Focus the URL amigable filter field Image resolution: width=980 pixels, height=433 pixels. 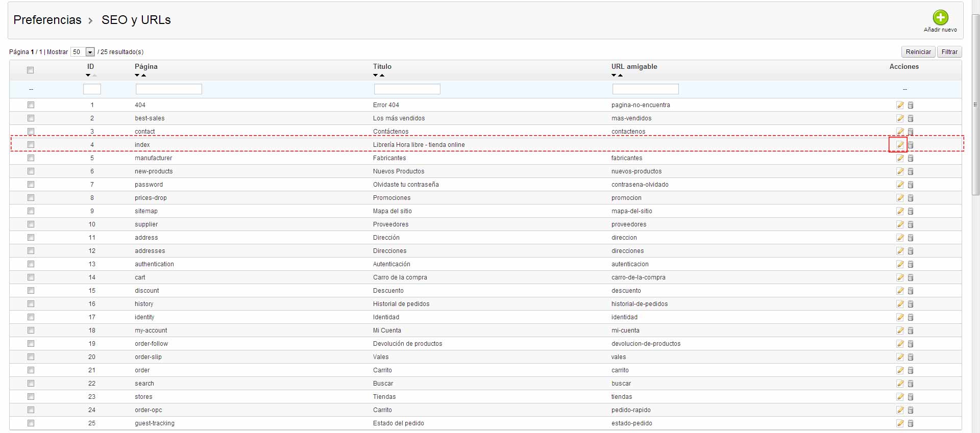pyautogui.click(x=646, y=89)
